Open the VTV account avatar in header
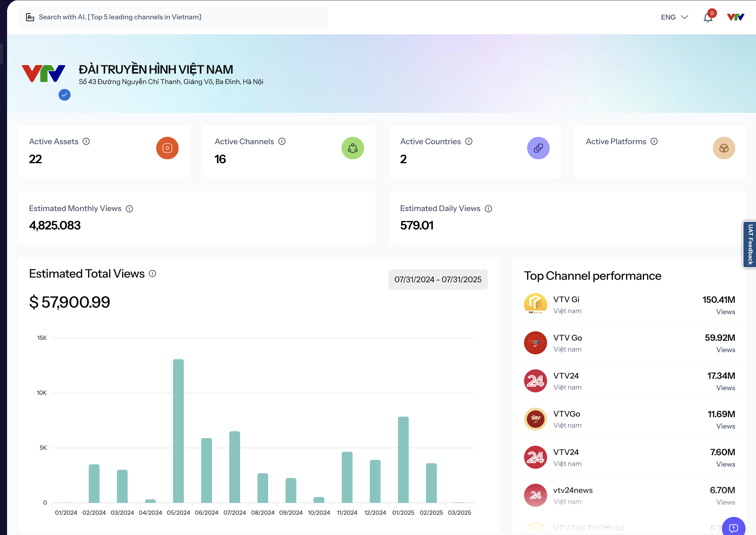 click(x=735, y=17)
